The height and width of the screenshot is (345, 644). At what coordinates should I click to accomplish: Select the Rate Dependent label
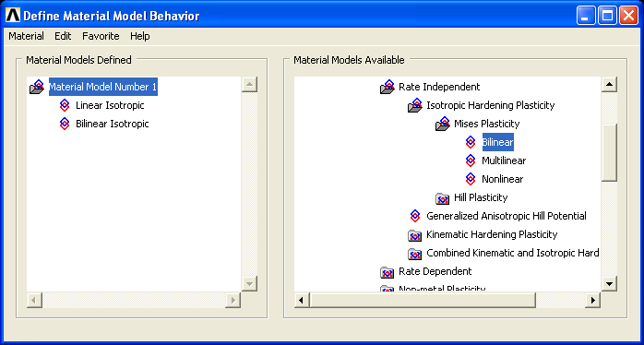pyautogui.click(x=435, y=271)
